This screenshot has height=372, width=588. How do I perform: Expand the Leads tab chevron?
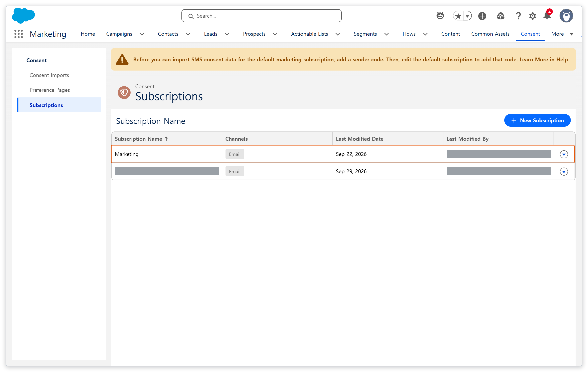pyautogui.click(x=227, y=34)
